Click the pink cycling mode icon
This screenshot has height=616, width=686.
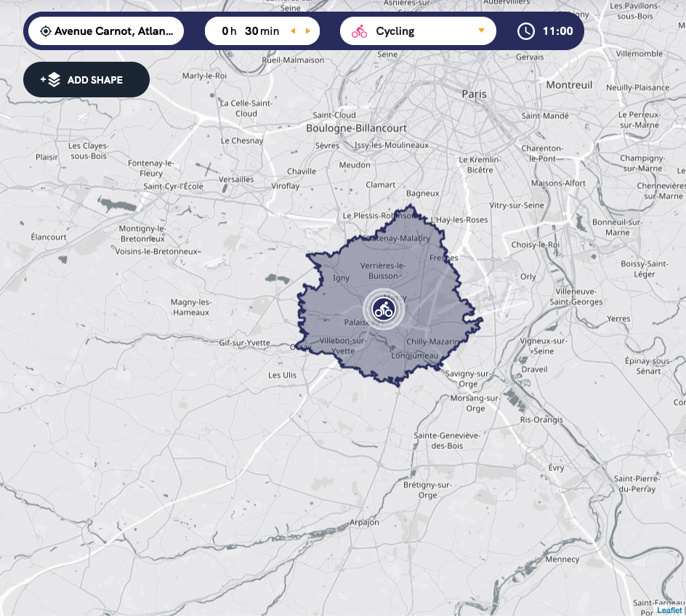[x=359, y=31]
